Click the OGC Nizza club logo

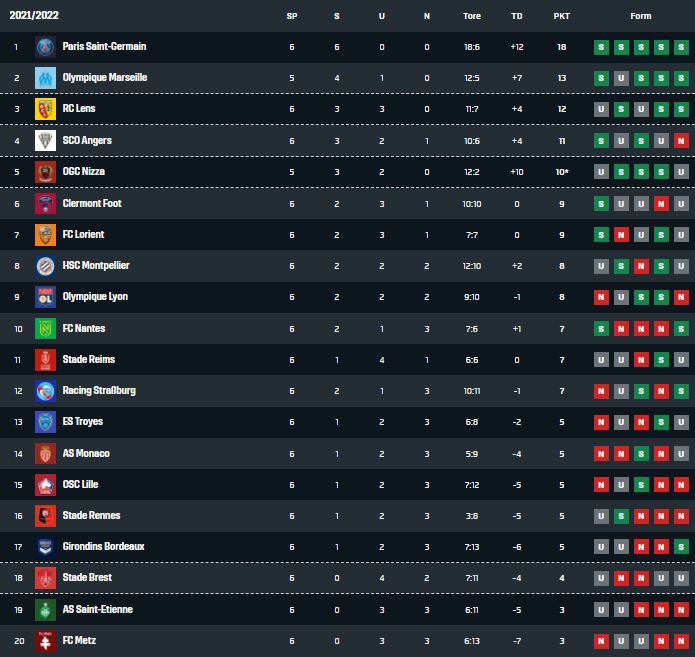[45, 172]
